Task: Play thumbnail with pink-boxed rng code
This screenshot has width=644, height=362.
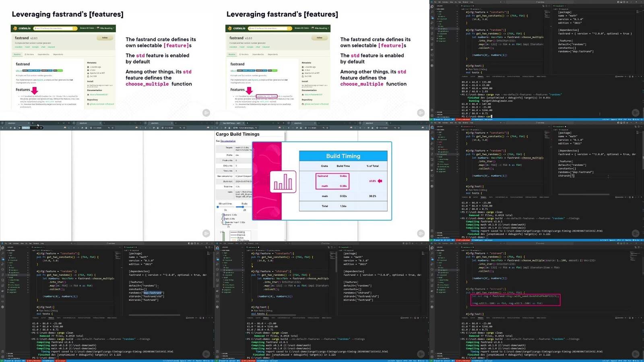Action: click(635, 354)
